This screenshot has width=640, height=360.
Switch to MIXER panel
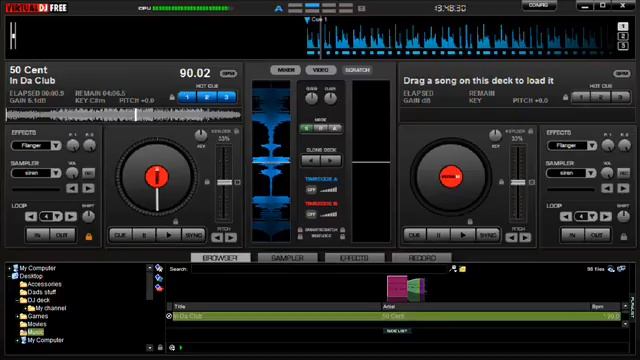tap(286, 70)
